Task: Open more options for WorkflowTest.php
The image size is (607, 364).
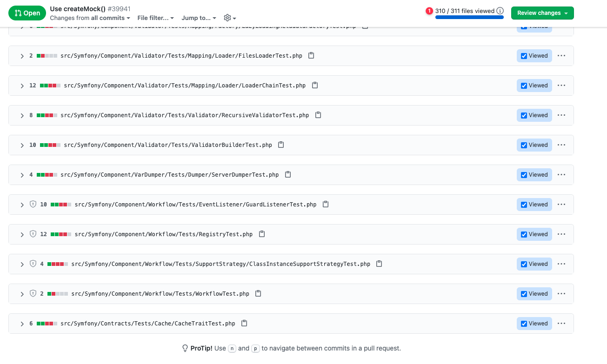Action: (x=561, y=294)
